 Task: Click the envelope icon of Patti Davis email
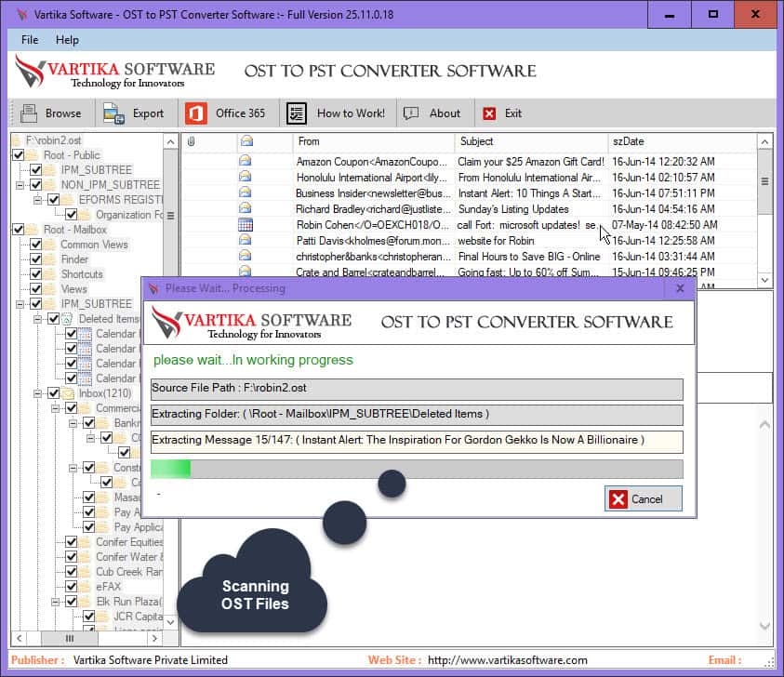[x=245, y=241]
